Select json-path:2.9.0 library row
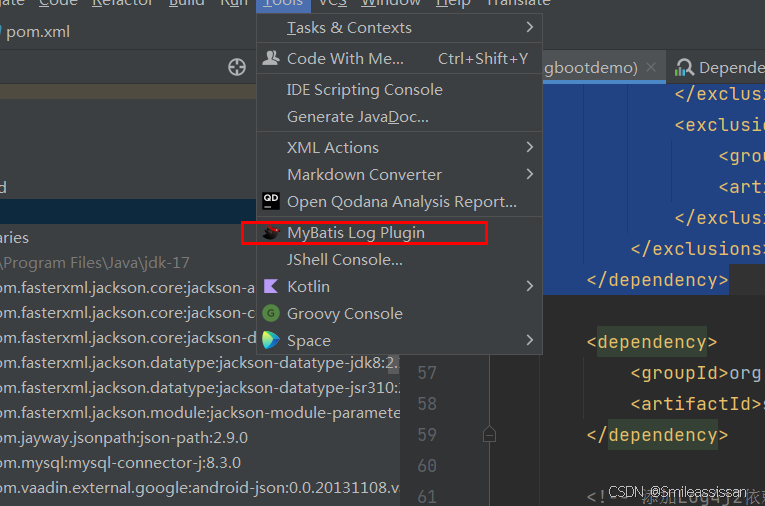This screenshot has width=765, height=506. pos(200,438)
